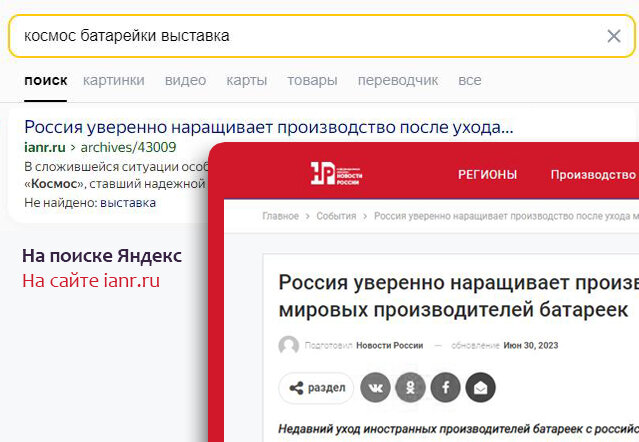The image size is (639, 442).
Task: Clear the search query with the X icon
Action: coord(614,36)
